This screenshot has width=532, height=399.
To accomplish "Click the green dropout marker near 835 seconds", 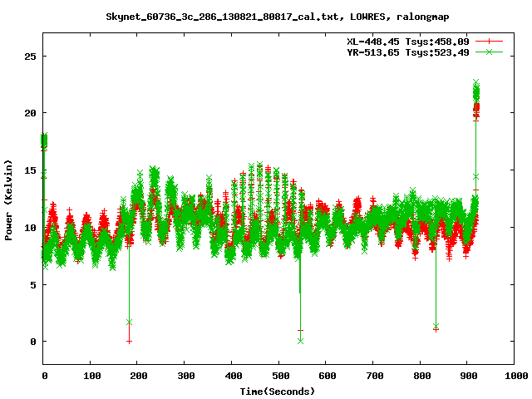I will tap(436, 326).
